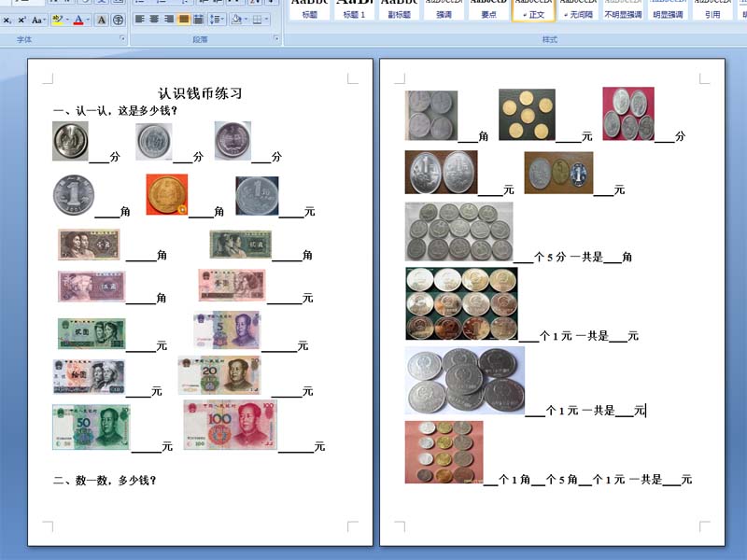747x560 pixels.
Task: Apply the 标题 style
Action: [310, 9]
